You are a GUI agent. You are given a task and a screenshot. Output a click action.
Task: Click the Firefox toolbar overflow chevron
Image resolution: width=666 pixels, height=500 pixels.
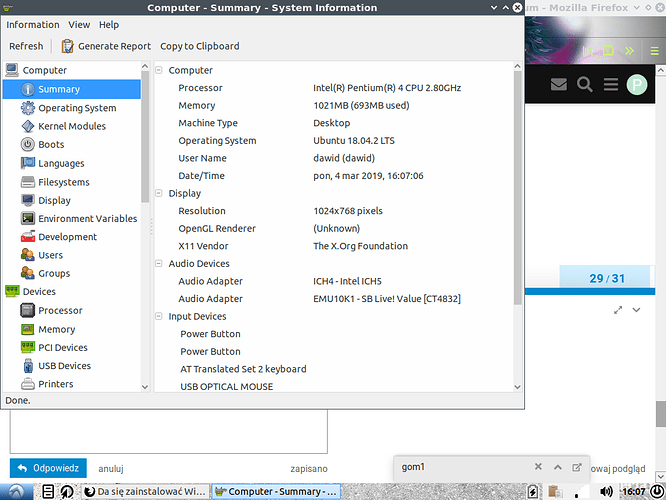629,51
